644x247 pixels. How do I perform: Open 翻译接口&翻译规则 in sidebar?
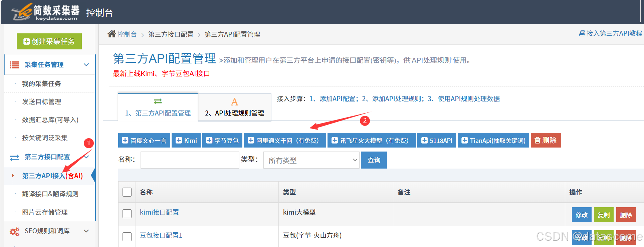coord(50,194)
